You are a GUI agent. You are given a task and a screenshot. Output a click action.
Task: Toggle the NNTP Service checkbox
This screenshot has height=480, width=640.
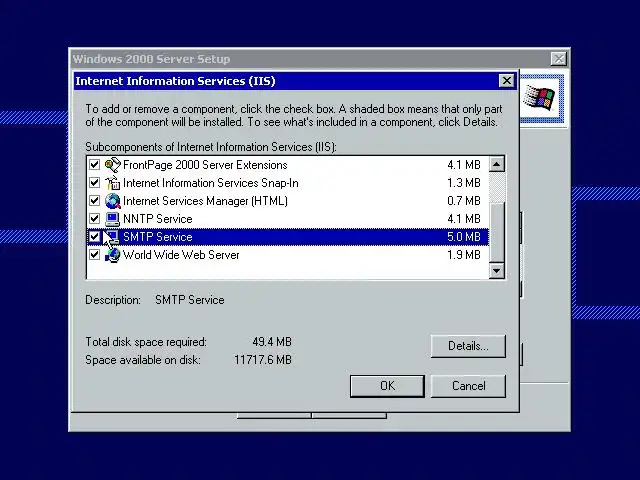94,219
